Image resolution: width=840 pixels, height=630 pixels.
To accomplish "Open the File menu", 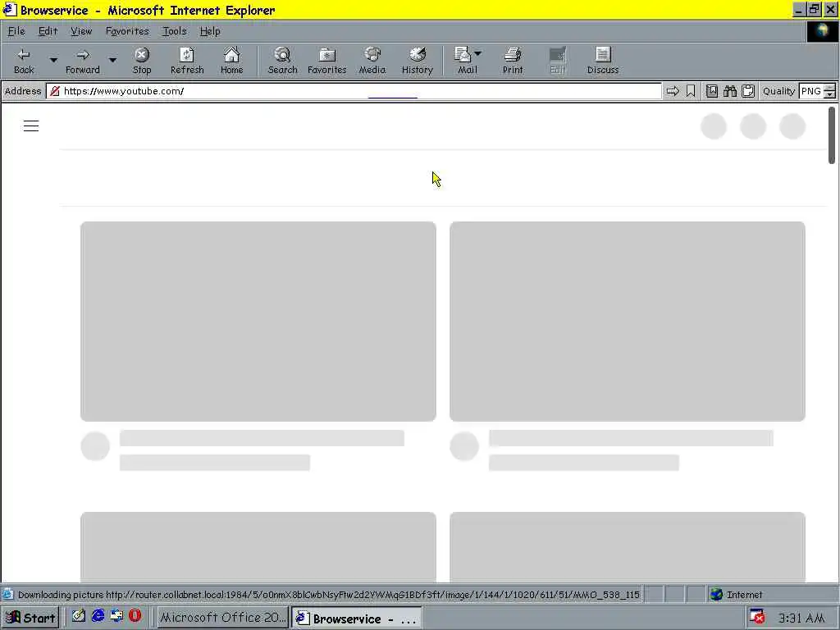I will click(16, 32).
